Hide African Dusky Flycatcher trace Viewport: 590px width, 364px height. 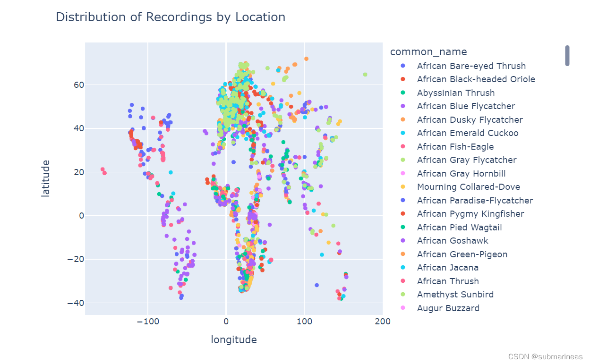[461, 119]
